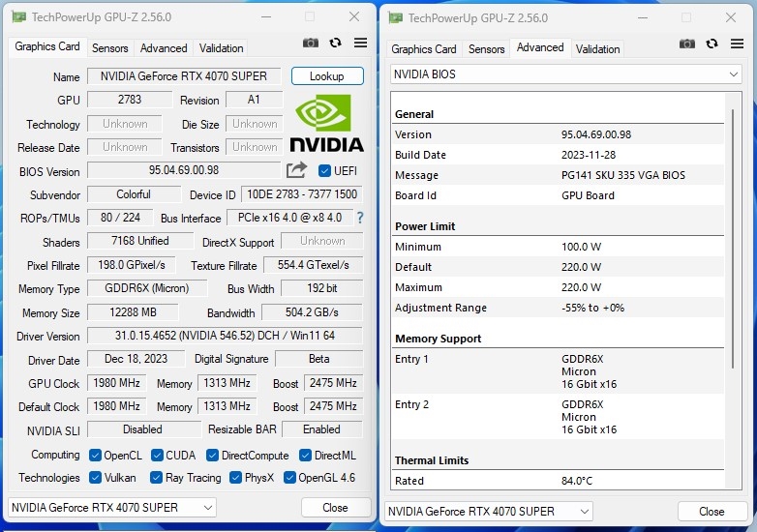Open the hamburger menu in right GPU-Z window
757x532 pixels.
[738, 44]
